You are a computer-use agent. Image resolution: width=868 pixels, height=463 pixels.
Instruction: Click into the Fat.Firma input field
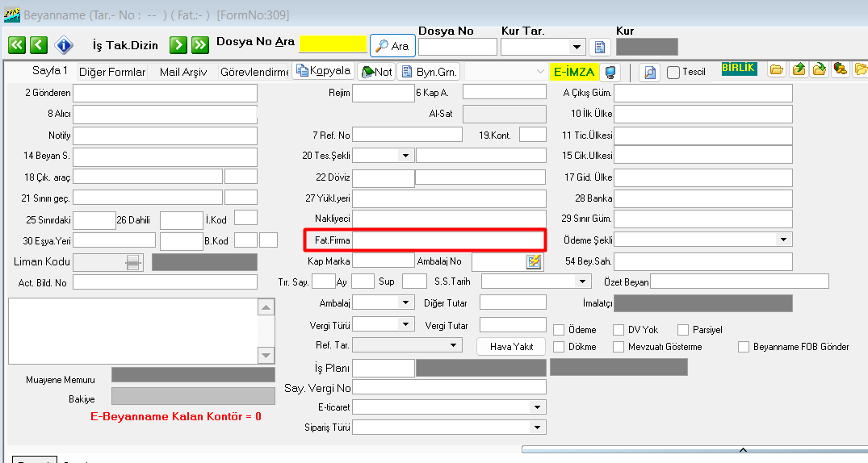coord(448,240)
